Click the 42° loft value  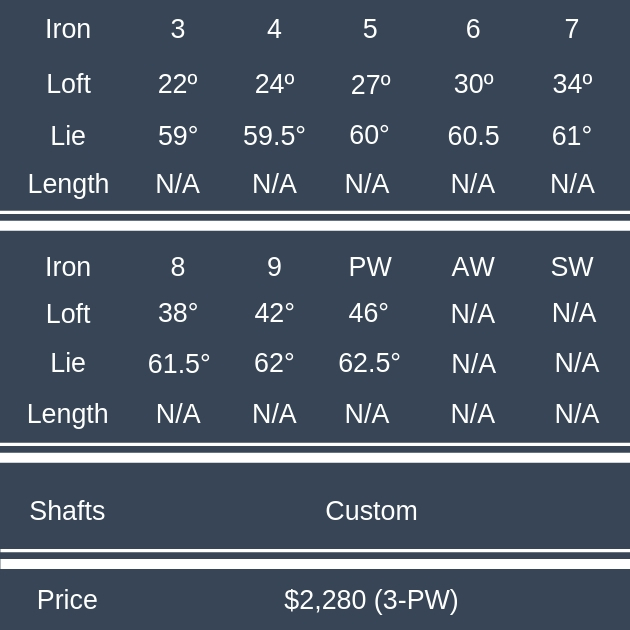[274, 313]
